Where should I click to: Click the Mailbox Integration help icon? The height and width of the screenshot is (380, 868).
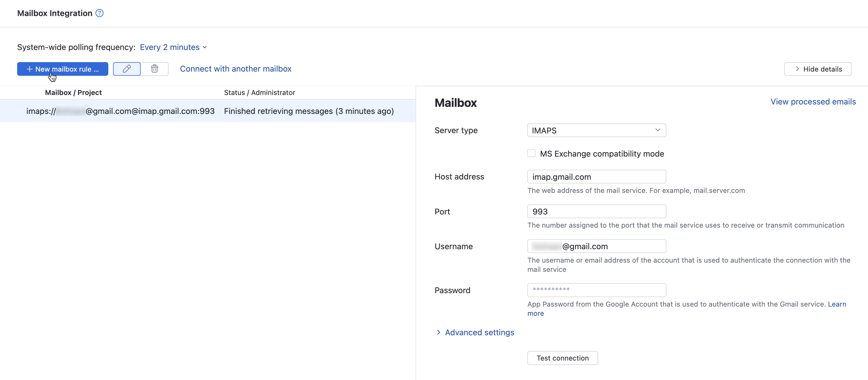pyautogui.click(x=99, y=13)
